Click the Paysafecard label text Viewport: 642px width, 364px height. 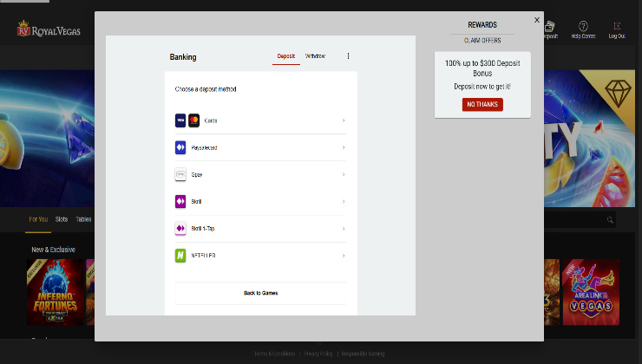tap(204, 147)
